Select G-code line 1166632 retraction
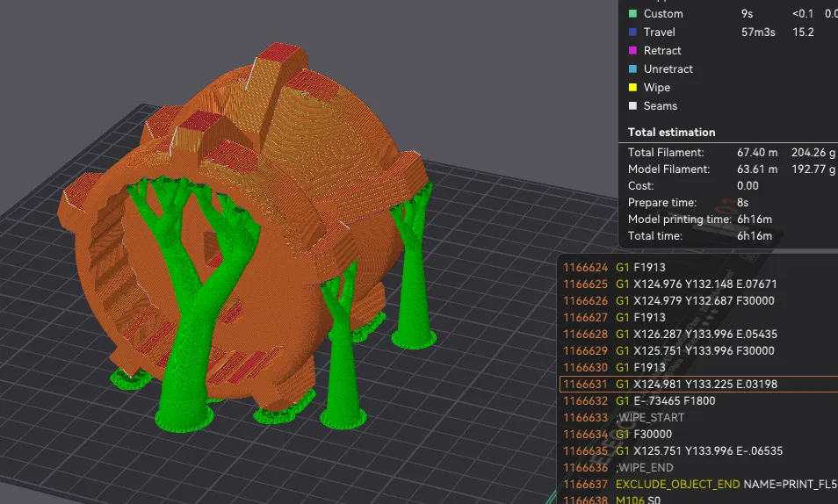This screenshot has width=838, height=504. (x=698, y=401)
